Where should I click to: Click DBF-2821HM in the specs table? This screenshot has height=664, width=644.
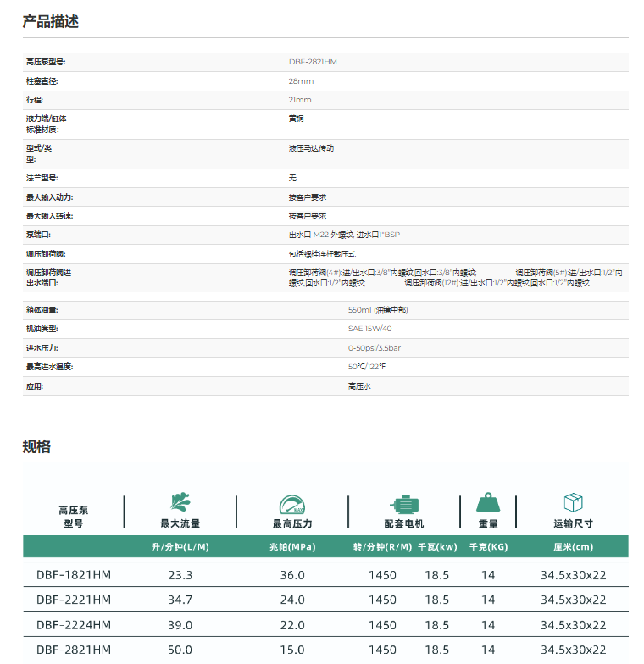coord(74,650)
